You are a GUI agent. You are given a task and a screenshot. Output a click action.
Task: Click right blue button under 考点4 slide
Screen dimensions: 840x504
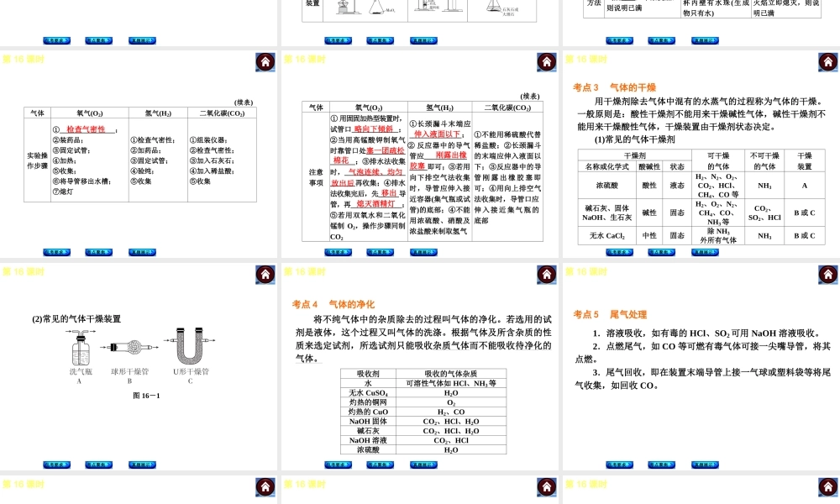coord(423,465)
